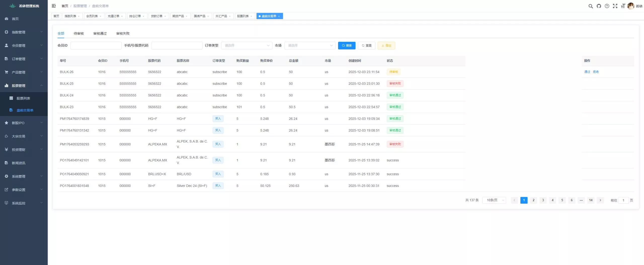
Task: Go to page 14 in pagination
Action: [591, 200]
